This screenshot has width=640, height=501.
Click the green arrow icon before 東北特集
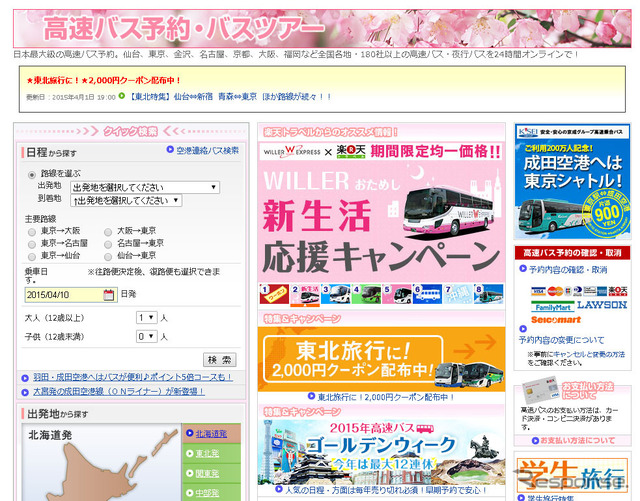(x=122, y=96)
